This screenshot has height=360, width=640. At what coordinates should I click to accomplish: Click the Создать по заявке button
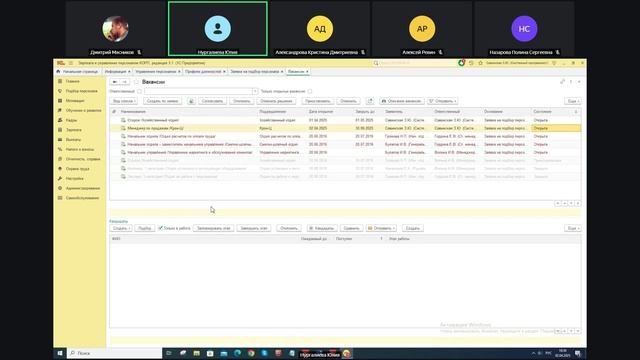tap(162, 101)
